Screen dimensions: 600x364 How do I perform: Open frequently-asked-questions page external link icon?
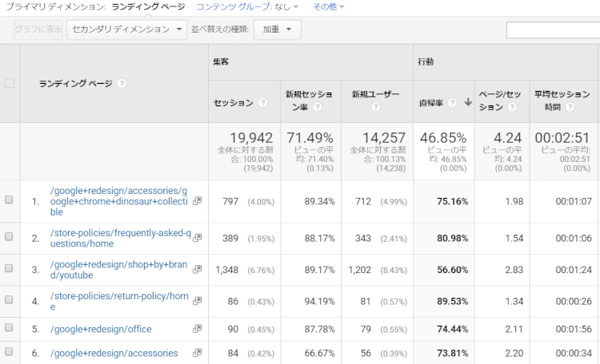coord(197,237)
